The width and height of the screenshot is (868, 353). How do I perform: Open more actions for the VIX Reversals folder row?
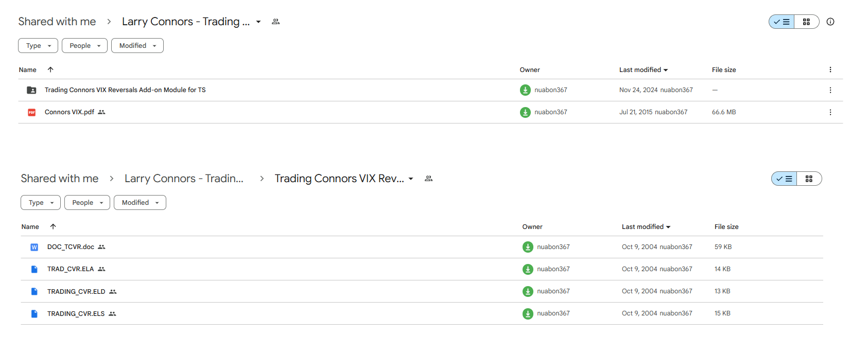click(830, 90)
